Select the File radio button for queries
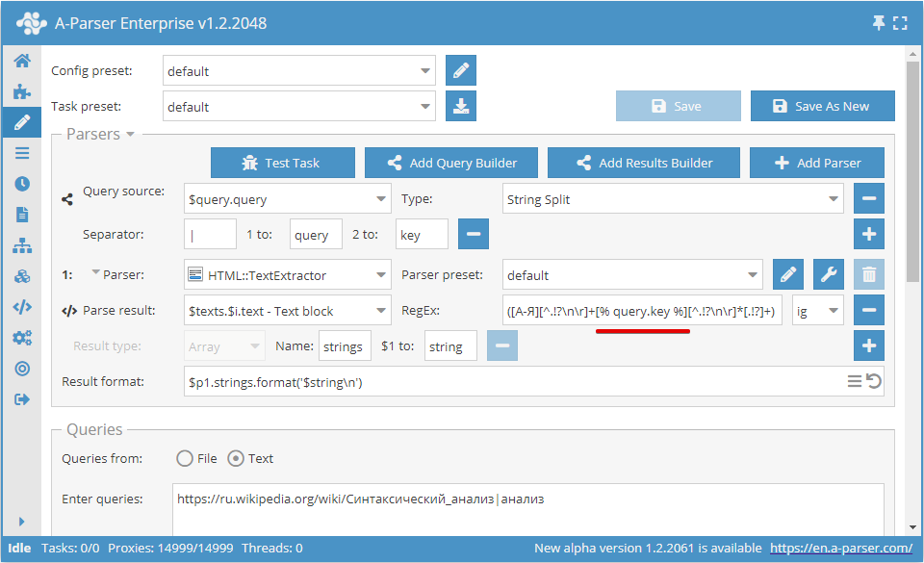 [185, 458]
